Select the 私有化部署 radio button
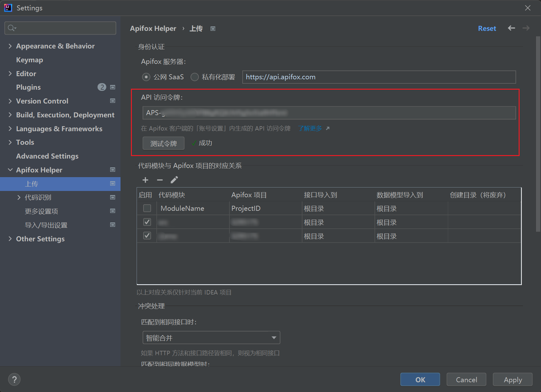Image resolution: width=541 pixels, height=392 pixels. (195, 77)
